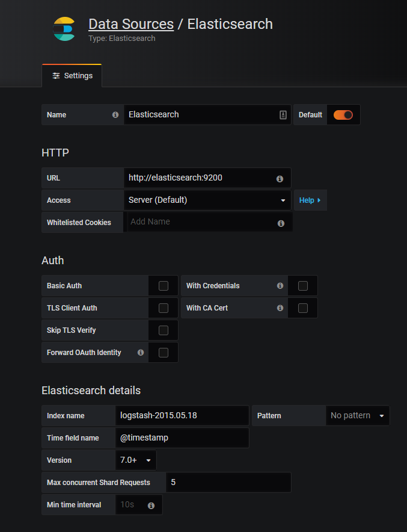Enable the Basic Auth checkbox
This screenshot has width=407, height=532.
point(164,286)
